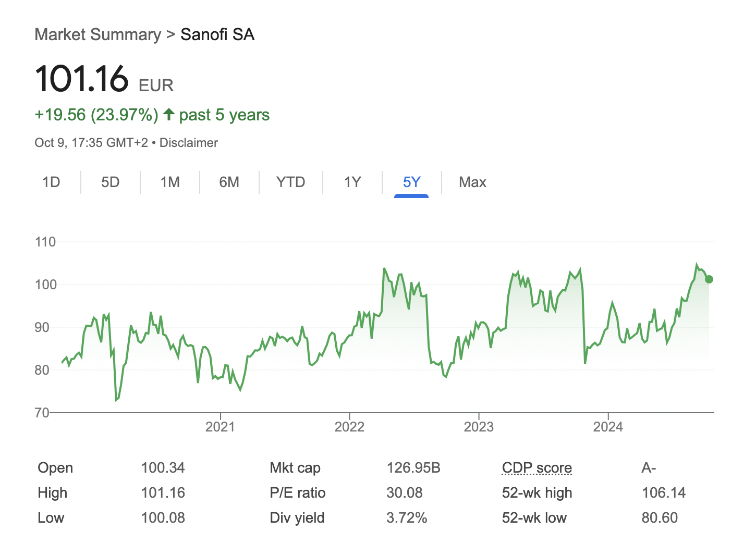Show the YTD chart range
Viewport: 756px width, 543px height.
tap(291, 182)
